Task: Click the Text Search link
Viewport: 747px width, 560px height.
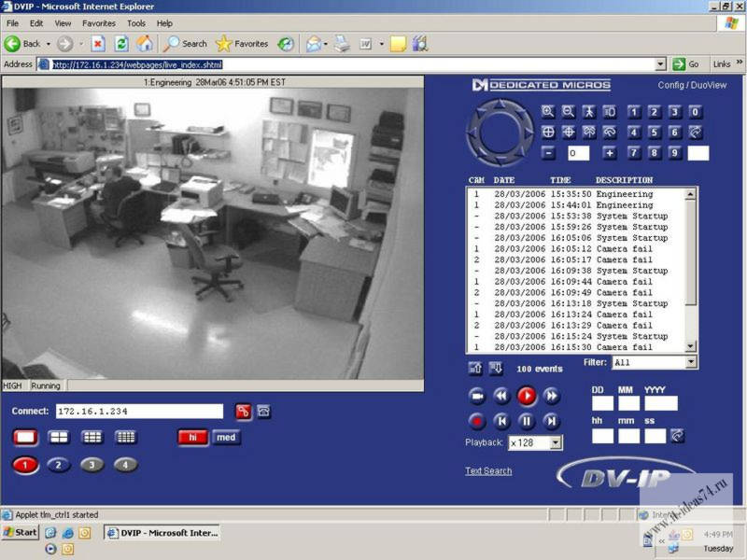Action: [488, 471]
